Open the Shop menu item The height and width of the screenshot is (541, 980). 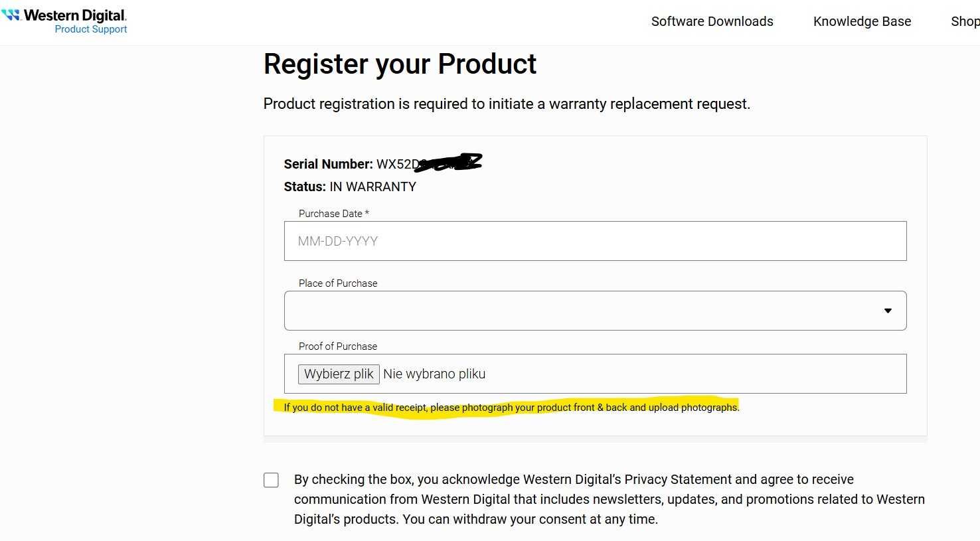click(x=965, y=21)
